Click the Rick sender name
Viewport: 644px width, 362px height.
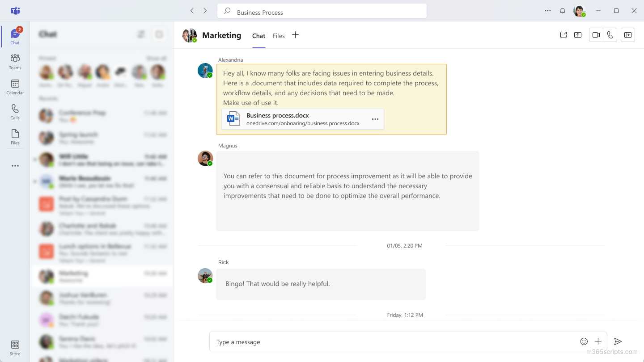(223, 262)
